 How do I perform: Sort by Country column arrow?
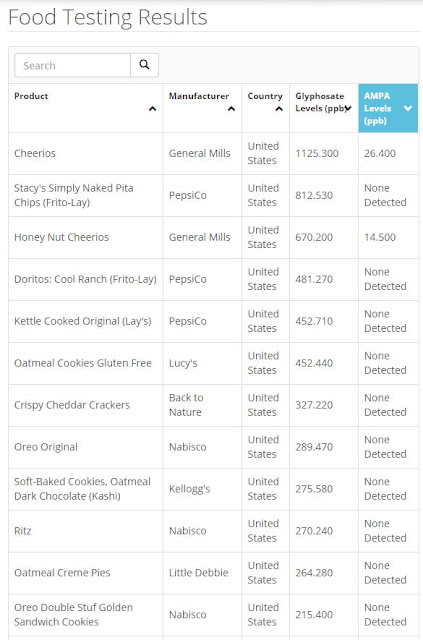(279, 109)
